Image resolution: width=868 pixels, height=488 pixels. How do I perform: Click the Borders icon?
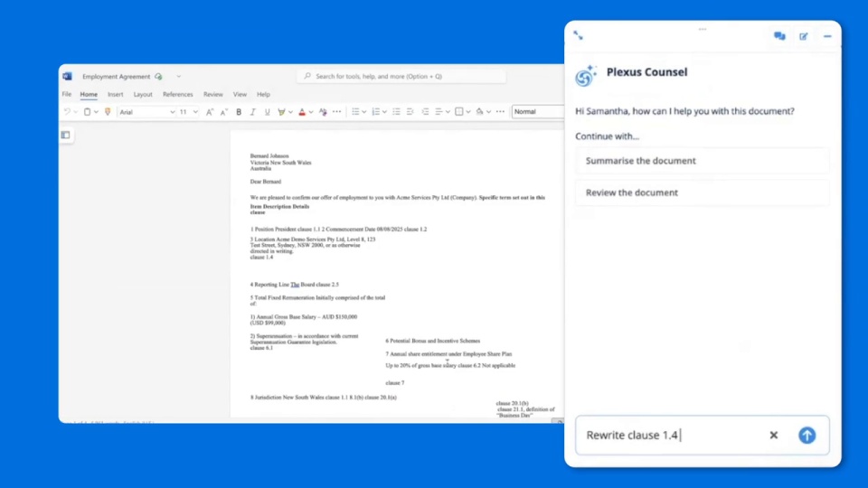pos(459,112)
